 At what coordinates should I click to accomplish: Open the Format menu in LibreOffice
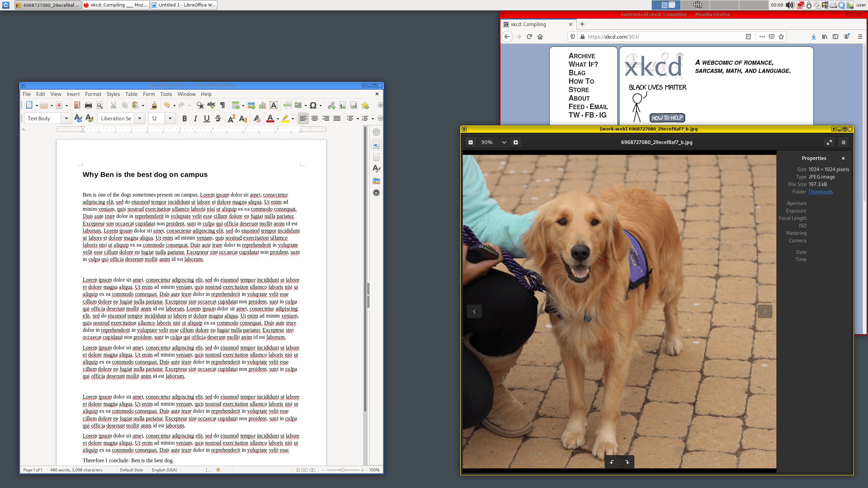(93, 94)
